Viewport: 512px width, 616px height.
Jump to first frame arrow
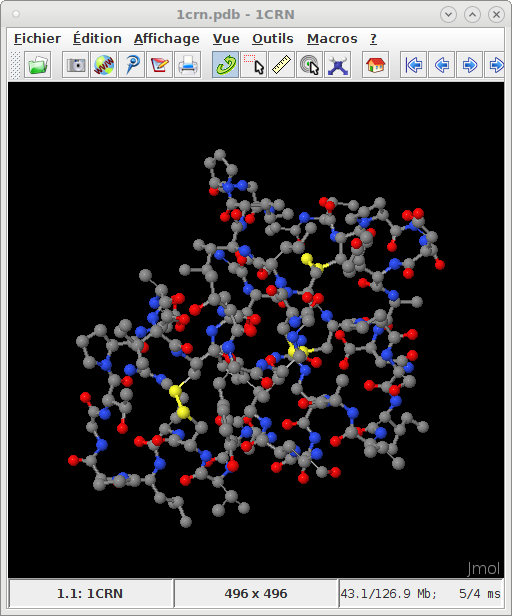tap(413, 65)
